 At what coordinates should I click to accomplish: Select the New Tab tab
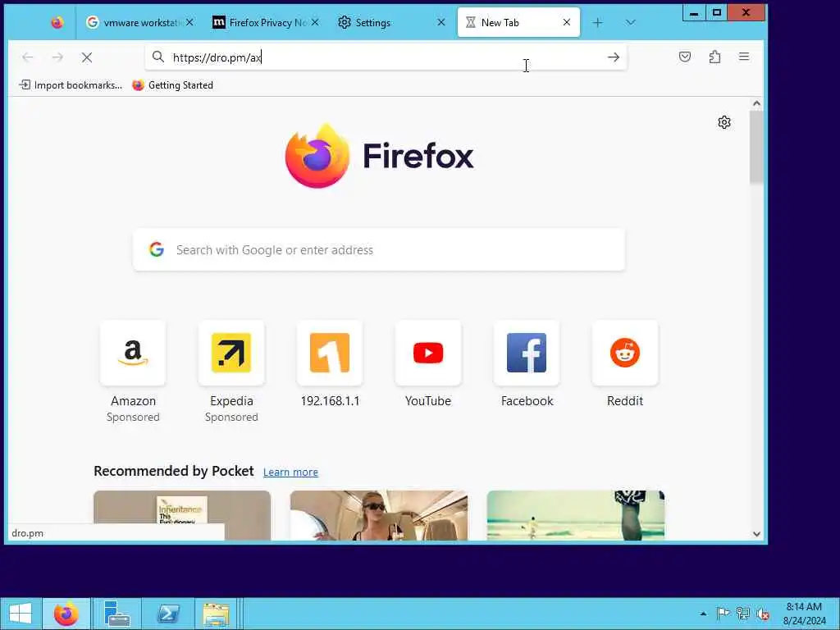tap(518, 22)
